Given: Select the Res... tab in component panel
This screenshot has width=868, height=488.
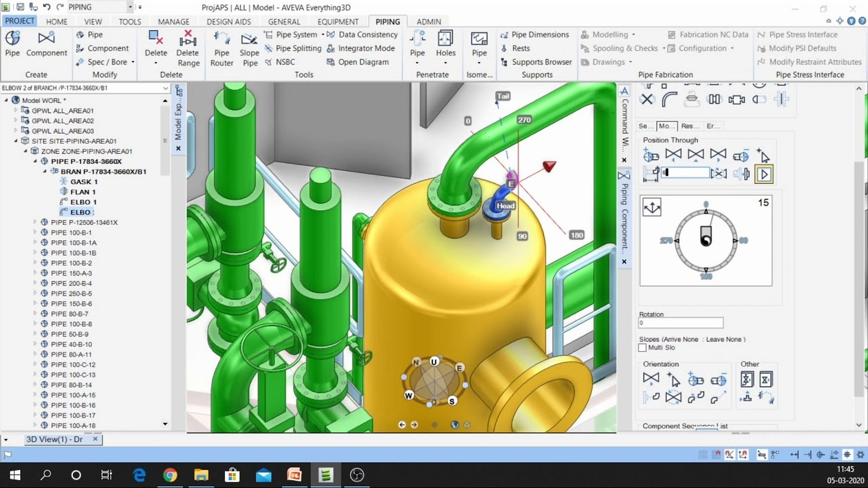Looking at the screenshot, I should point(690,126).
